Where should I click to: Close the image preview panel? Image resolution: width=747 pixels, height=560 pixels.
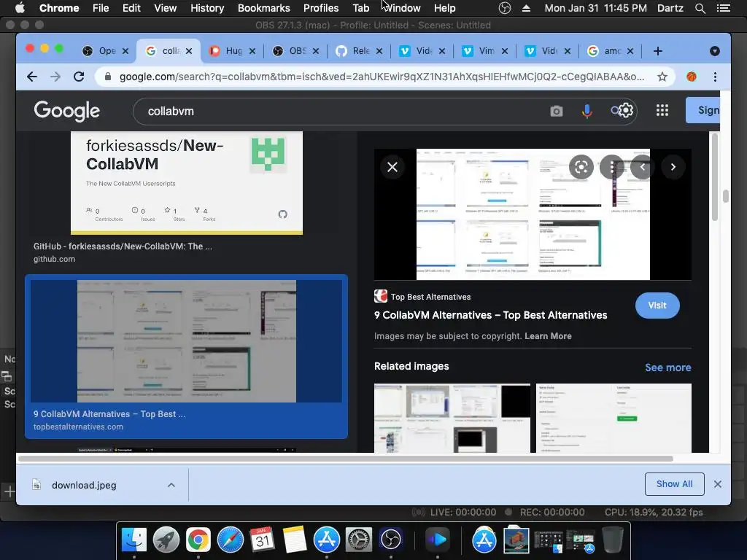click(392, 167)
